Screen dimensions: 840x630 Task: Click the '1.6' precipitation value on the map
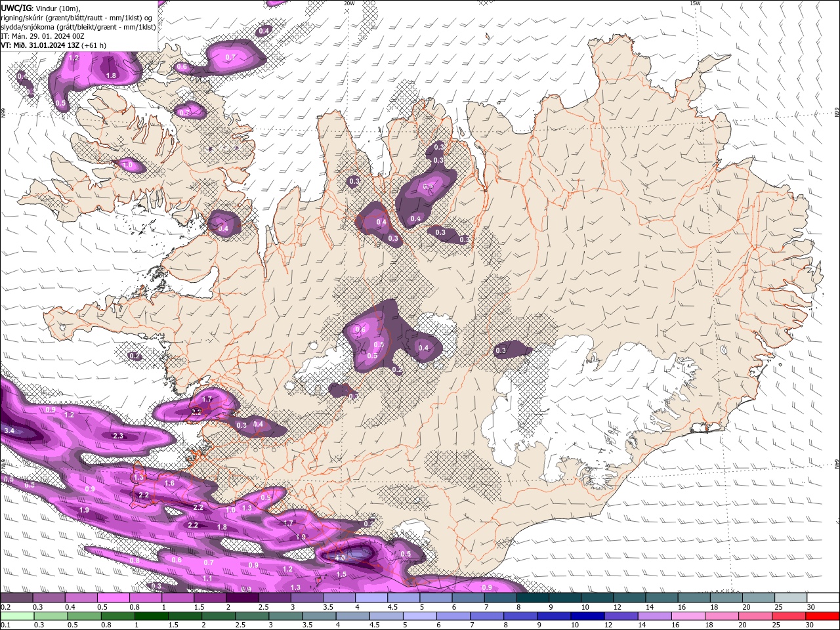(169, 483)
